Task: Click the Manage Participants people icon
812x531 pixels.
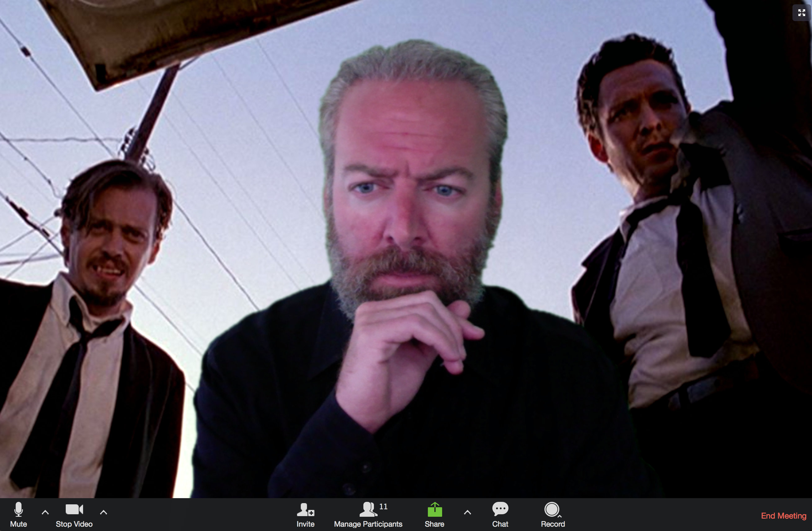Action: pos(368,510)
